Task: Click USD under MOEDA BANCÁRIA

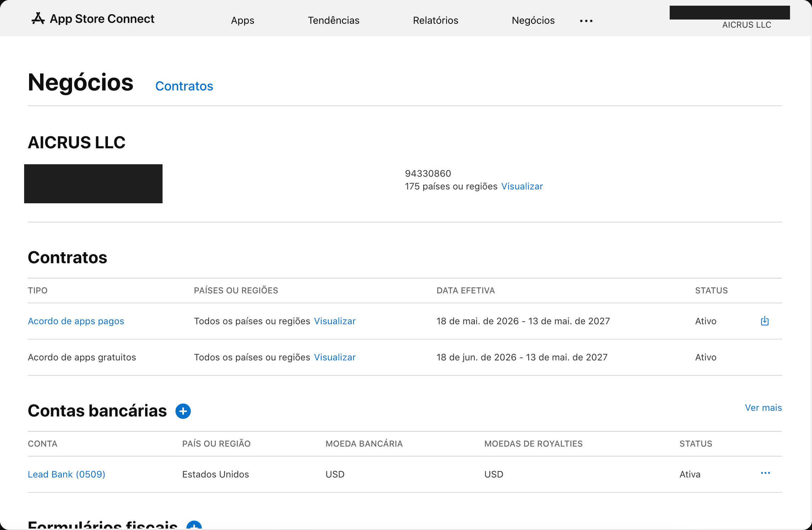Action: tap(335, 474)
